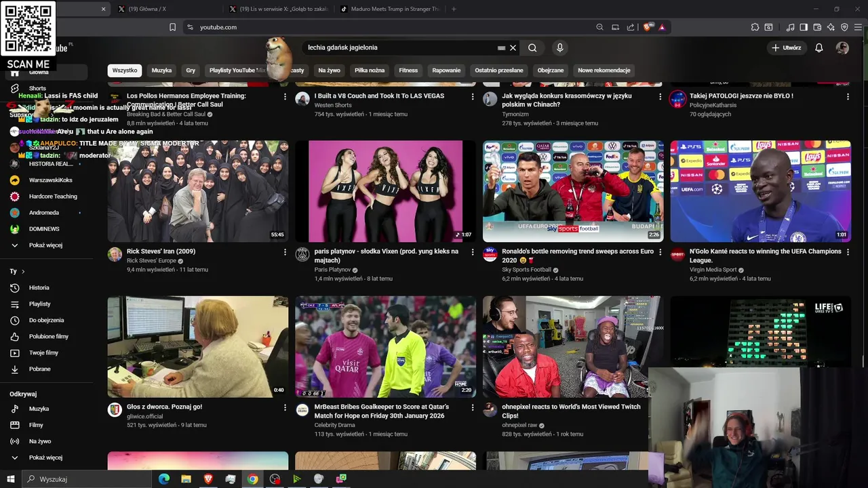Screen dimensions: 868x488
Task: Play MrBeast Bribes Goalkeeper video thumbnail
Action: point(385,346)
